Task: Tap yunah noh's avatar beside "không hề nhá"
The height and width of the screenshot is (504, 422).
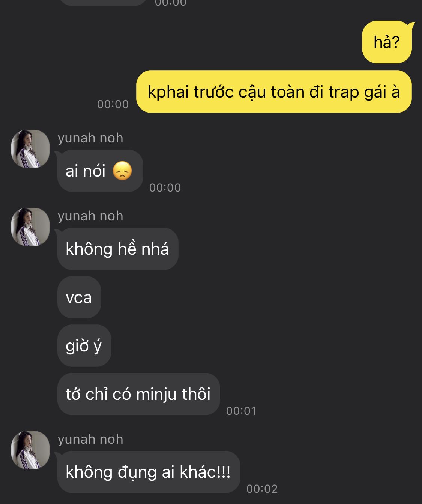Action: coord(30,227)
